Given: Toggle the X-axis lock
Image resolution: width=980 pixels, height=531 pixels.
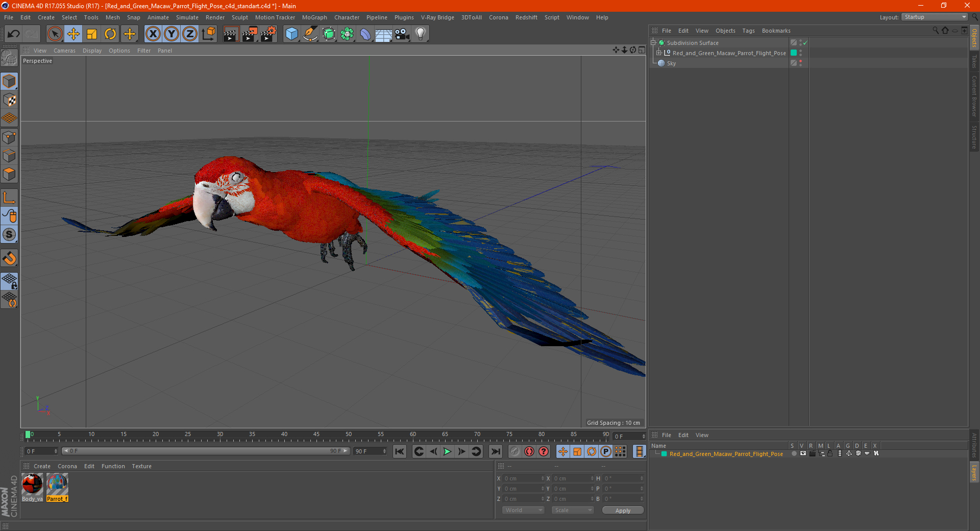Looking at the screenshot, I should coord(153,34).
